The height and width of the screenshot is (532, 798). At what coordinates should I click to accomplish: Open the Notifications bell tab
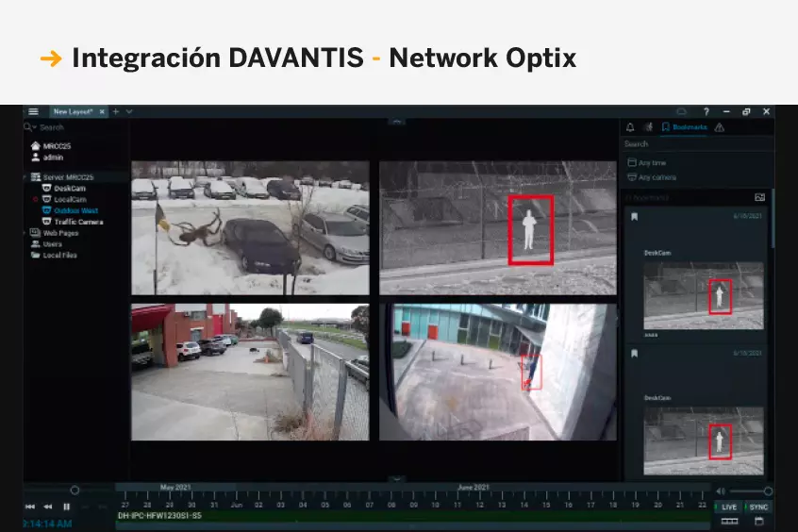coord(631,126)
